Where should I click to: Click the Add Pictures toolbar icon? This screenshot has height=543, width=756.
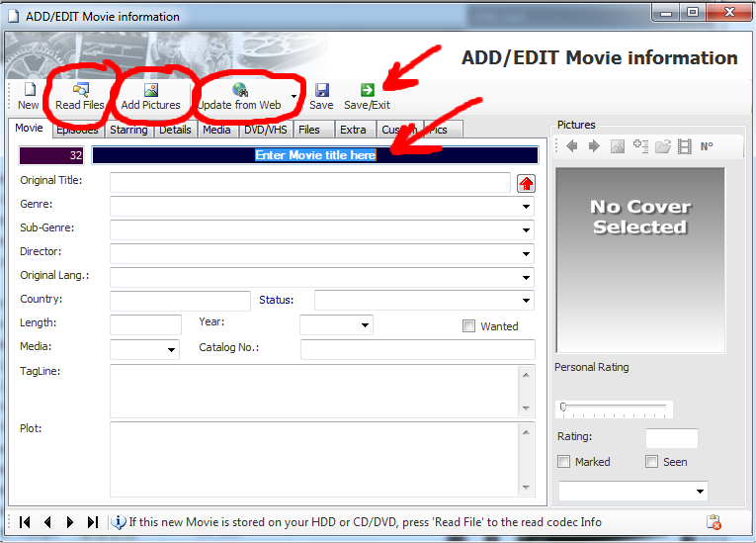(x=150, y=90)
